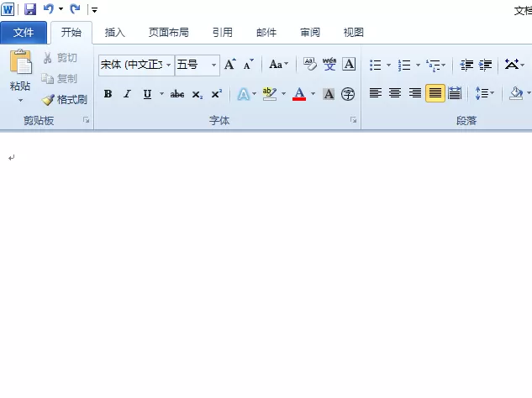The height and width of the screenshot is (398, 532).
Task: Cut selection with 剪切
Action: coord(60,58)
